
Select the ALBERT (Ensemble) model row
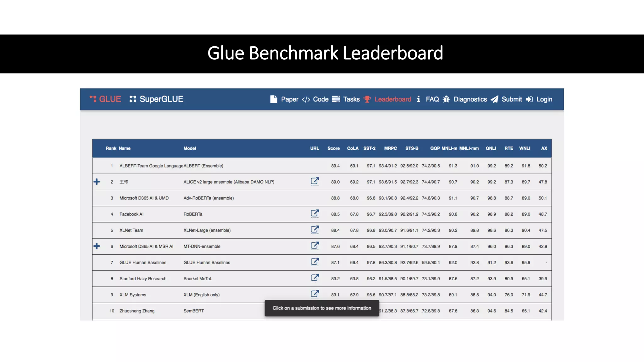pyautogui.click(x=322, y=166)
